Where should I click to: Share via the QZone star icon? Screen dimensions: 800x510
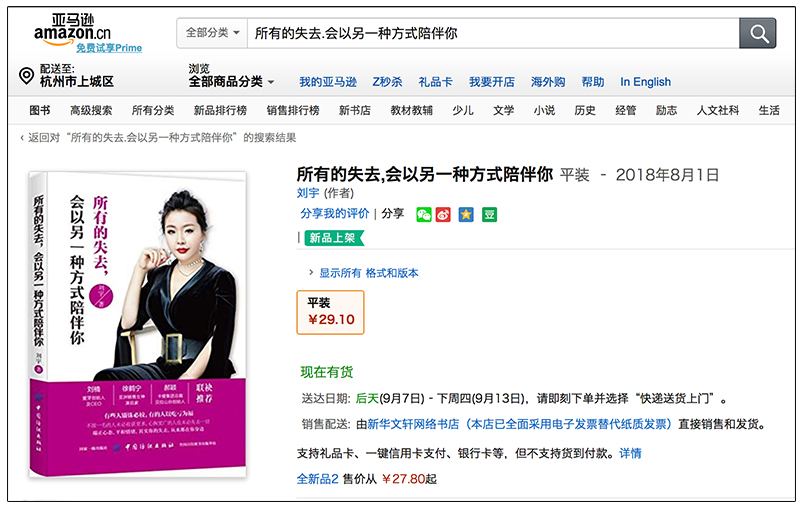[466, 215]
